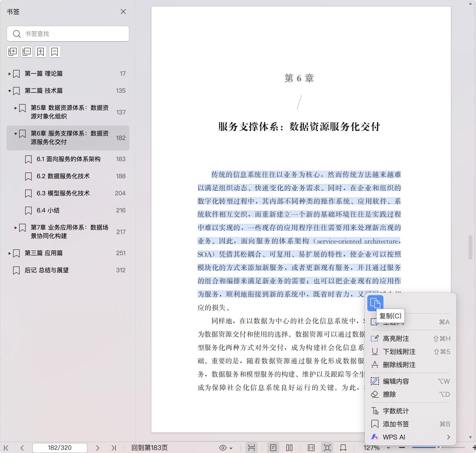Viewport: 476px width, 453px height.
Task: Click the remove bookmark icon in sidebar
Action: pos(55,52)
